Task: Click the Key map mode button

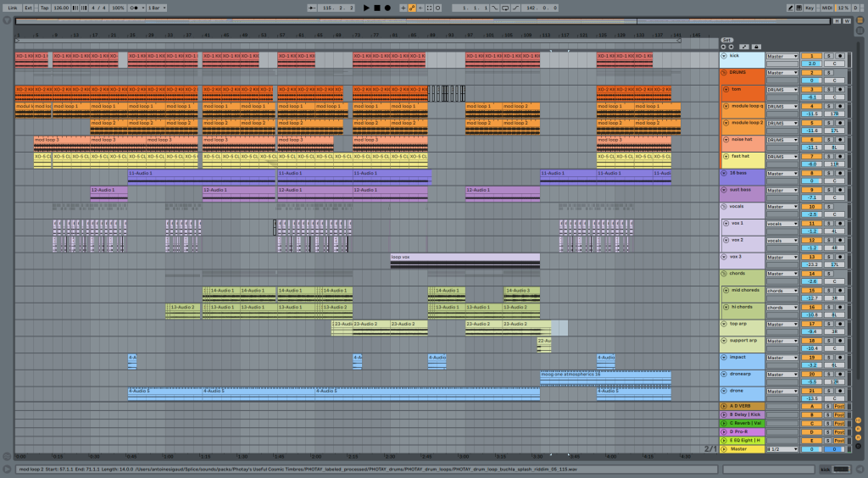Action: 810,7
